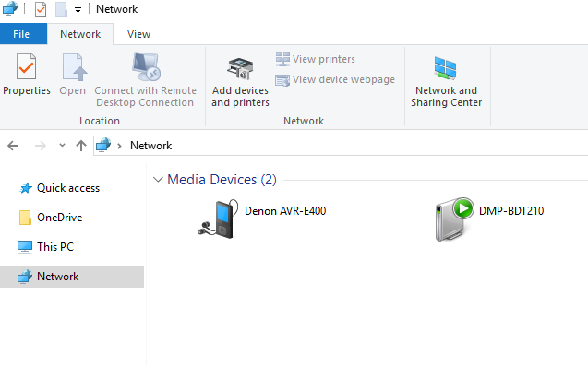Viewport: 588px width, 366px height.
Task: Click the Media Devices (2) header
Action: 222,180
